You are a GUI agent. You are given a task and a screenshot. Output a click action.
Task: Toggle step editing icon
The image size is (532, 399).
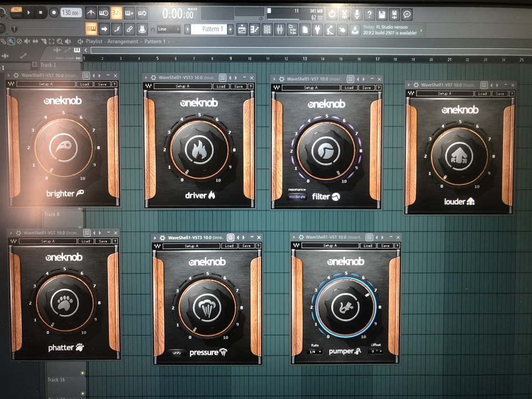[117, 29]
